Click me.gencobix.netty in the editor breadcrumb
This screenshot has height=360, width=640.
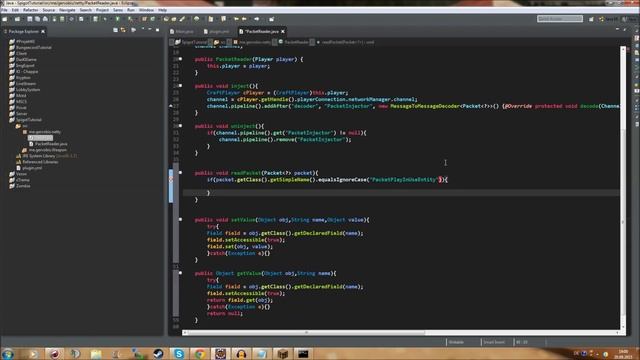click(x=252, y=42)
